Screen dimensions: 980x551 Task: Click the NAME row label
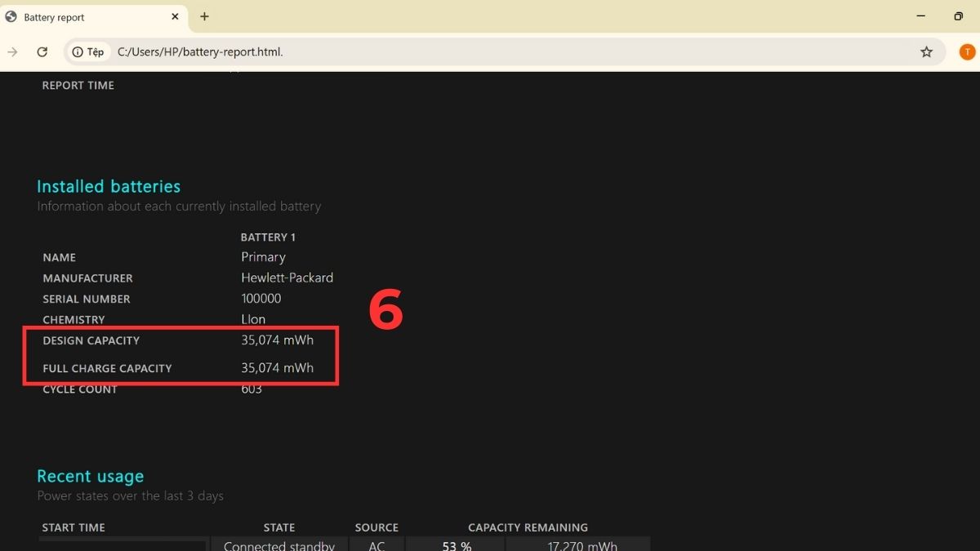click(x=59, y=257)
